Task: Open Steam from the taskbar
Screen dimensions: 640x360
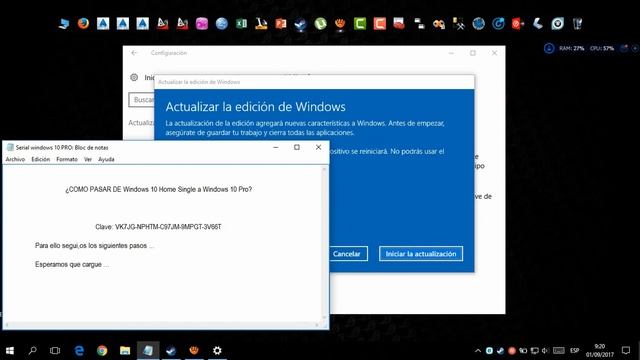Action: pos(171,351)
